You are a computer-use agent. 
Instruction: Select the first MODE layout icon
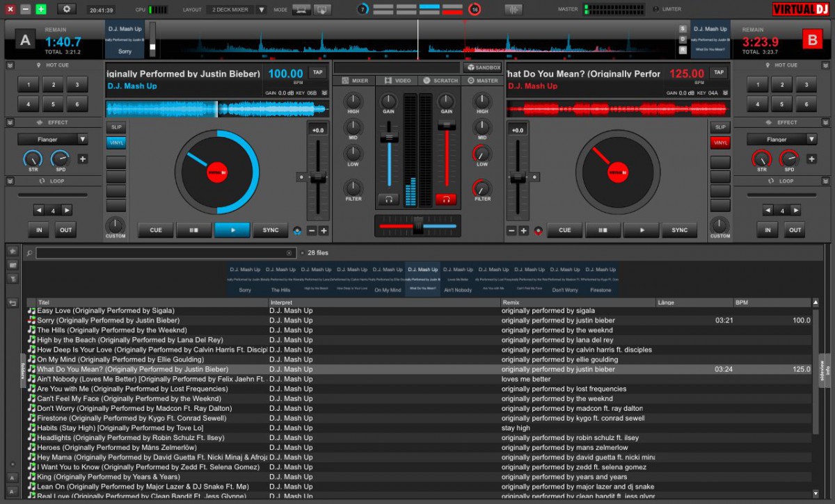coord(301,10)
